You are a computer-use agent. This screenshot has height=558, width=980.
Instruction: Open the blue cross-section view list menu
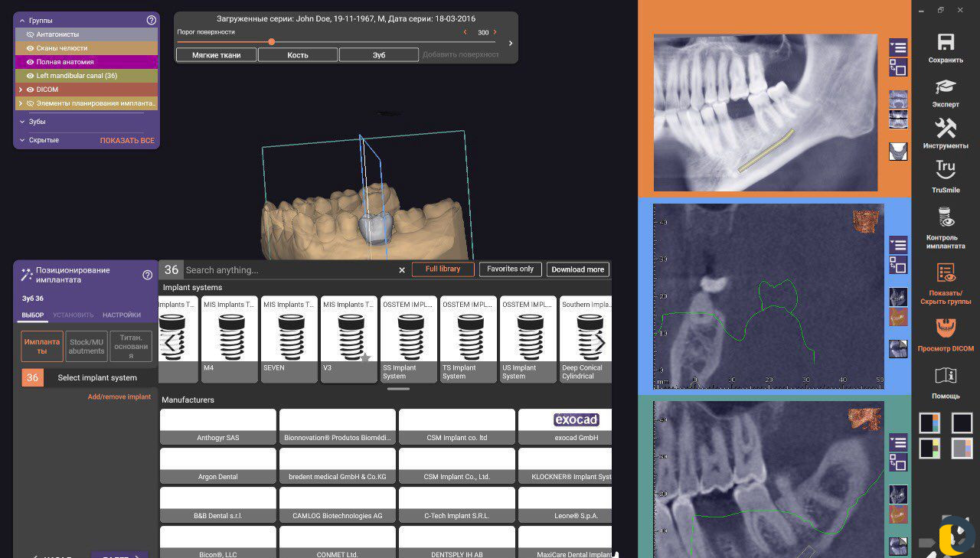point(898,245)
